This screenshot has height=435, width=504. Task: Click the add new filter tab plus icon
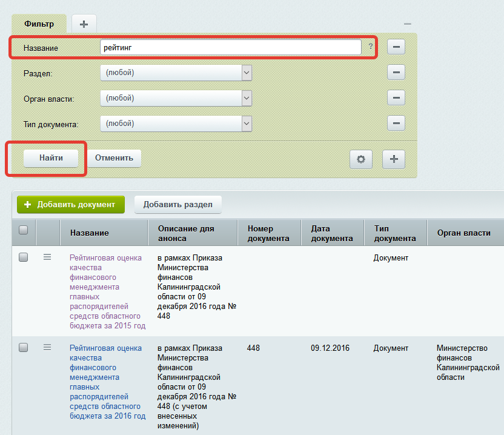pyautogui.click(x=84, y=24)
